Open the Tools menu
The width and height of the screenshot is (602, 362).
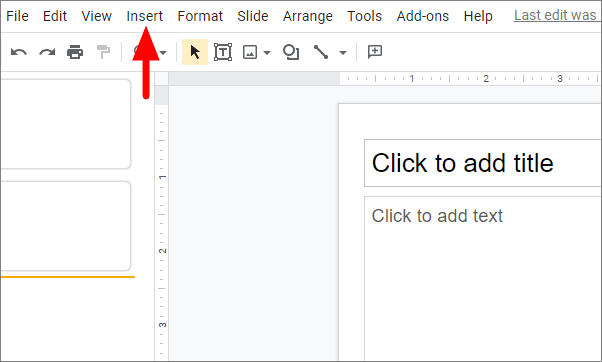point(365,16)
